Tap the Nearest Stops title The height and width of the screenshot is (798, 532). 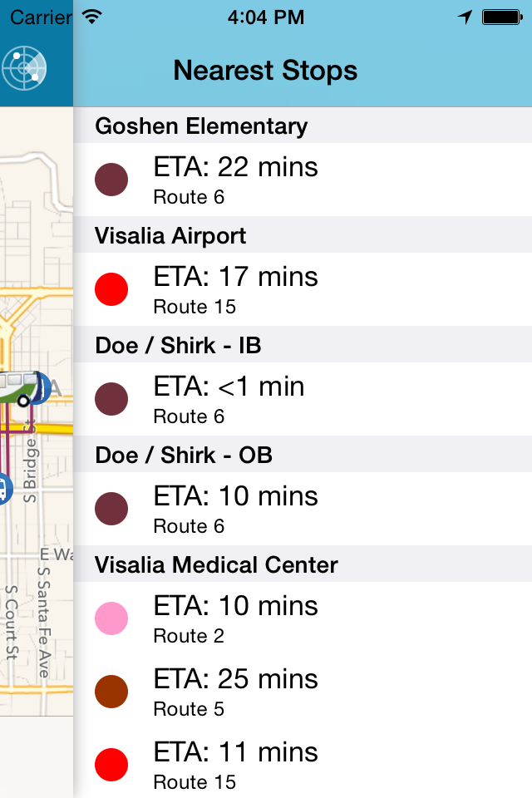click(265, 70)
